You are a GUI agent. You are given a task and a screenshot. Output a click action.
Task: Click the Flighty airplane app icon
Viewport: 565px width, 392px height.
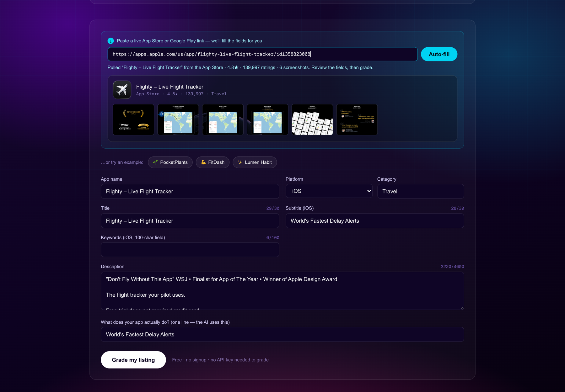coord(122,90)
